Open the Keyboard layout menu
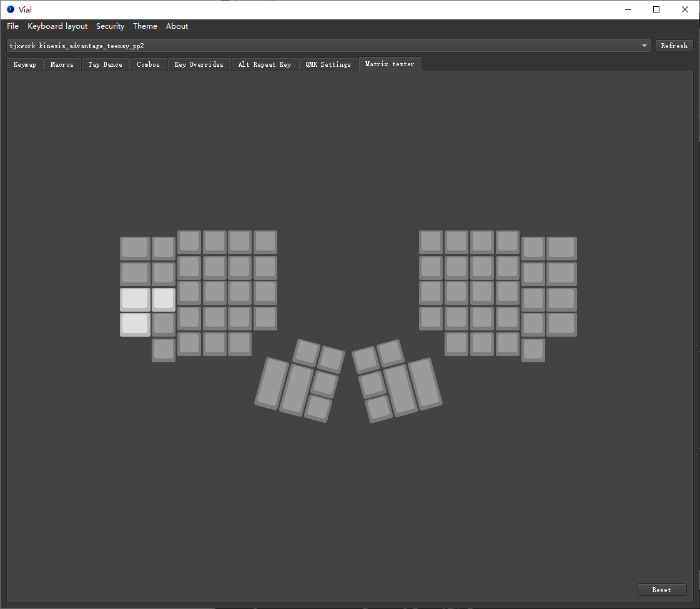Screen dimensions: 700x609 pyautogui.click(x=57, y=26)
